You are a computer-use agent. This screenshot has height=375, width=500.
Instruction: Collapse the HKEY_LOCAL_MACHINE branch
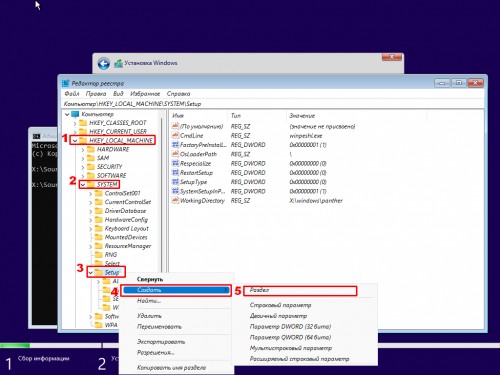click(x=75, y=140)
